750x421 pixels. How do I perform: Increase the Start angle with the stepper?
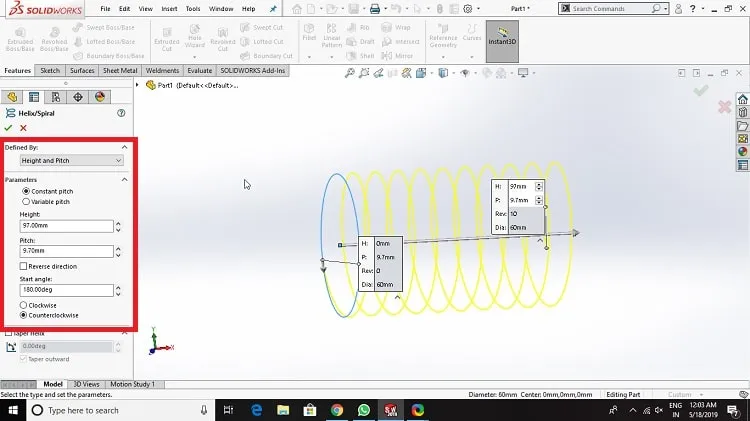[x=118, y=287]
